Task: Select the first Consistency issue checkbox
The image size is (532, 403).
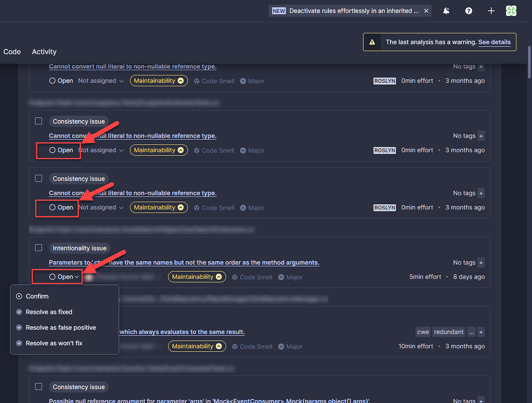Action: [38, 121]
